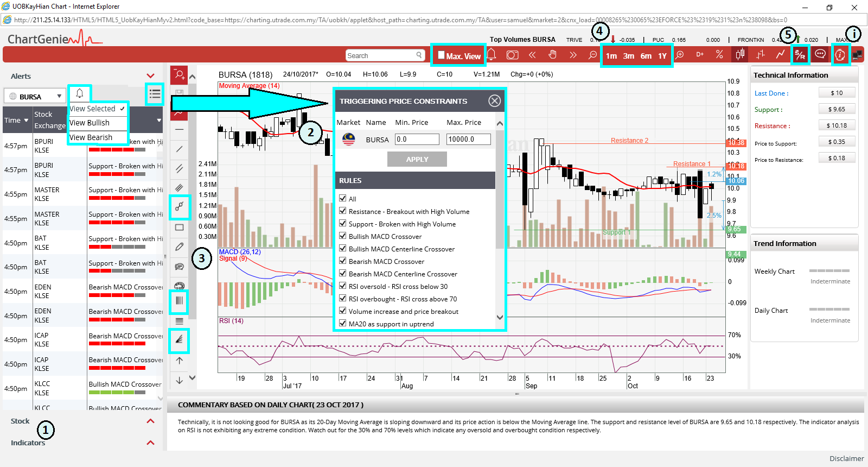The image size is (868, 467).
Task: Open the Stock Exchange column dropdown arrow
Action: click(x=158, y=120)
